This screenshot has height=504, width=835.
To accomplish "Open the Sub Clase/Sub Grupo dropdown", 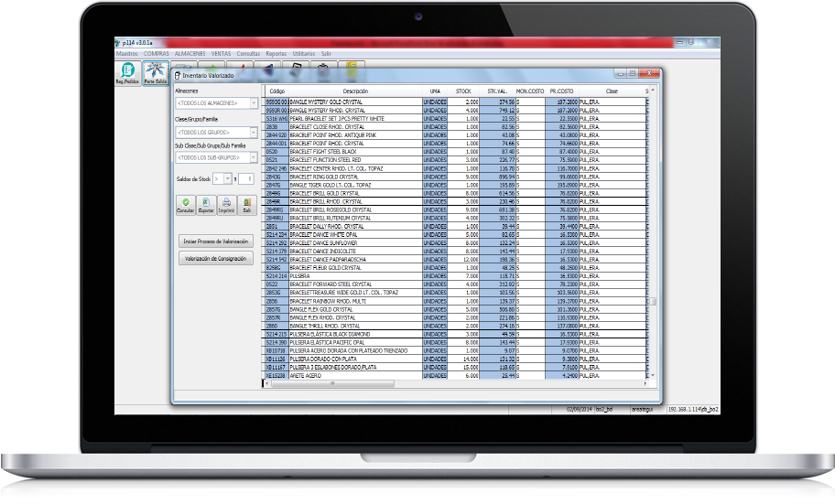I will (254, 157).
